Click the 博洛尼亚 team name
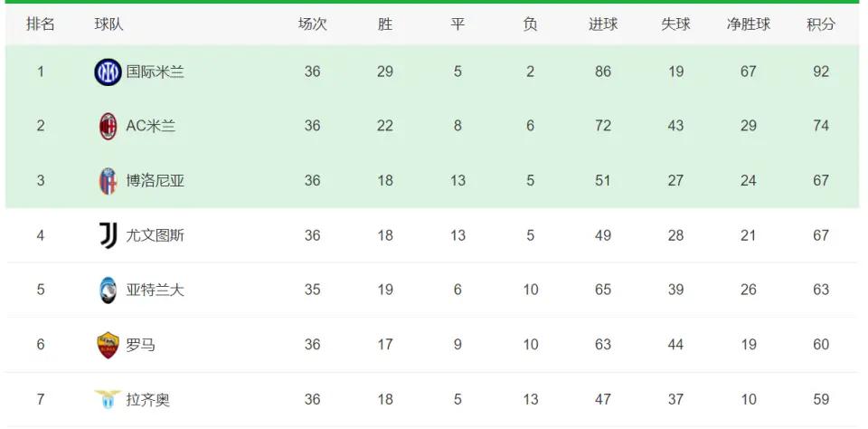The width and height of the screenshot is (868, 429). click(155, 181)
